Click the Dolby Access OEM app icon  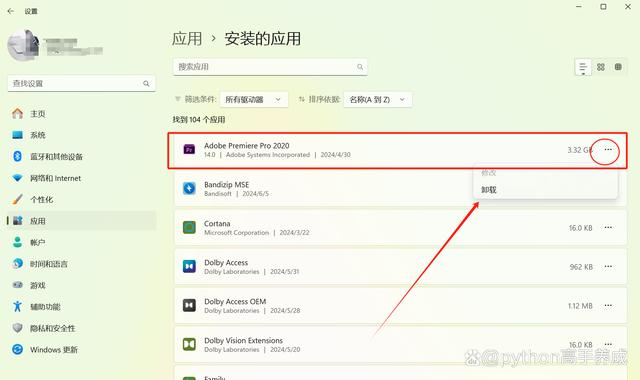click(189, 305)
